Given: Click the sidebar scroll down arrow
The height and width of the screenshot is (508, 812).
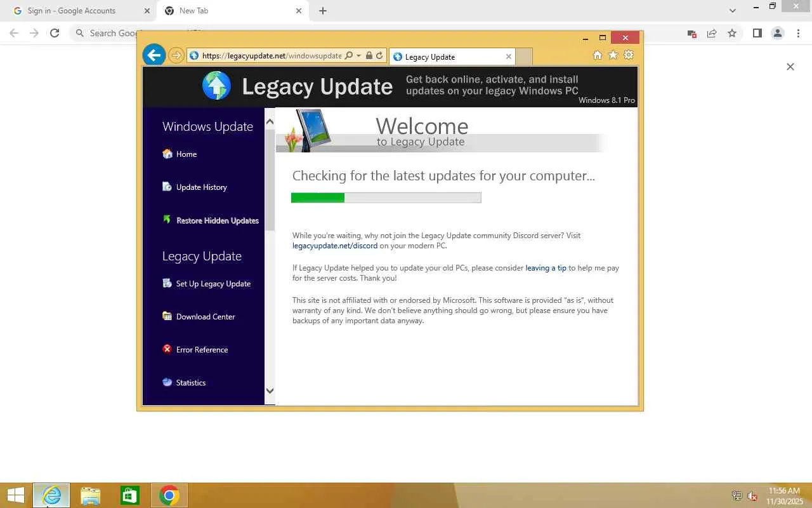Looking at the screenshot, I should click(270, 391).
